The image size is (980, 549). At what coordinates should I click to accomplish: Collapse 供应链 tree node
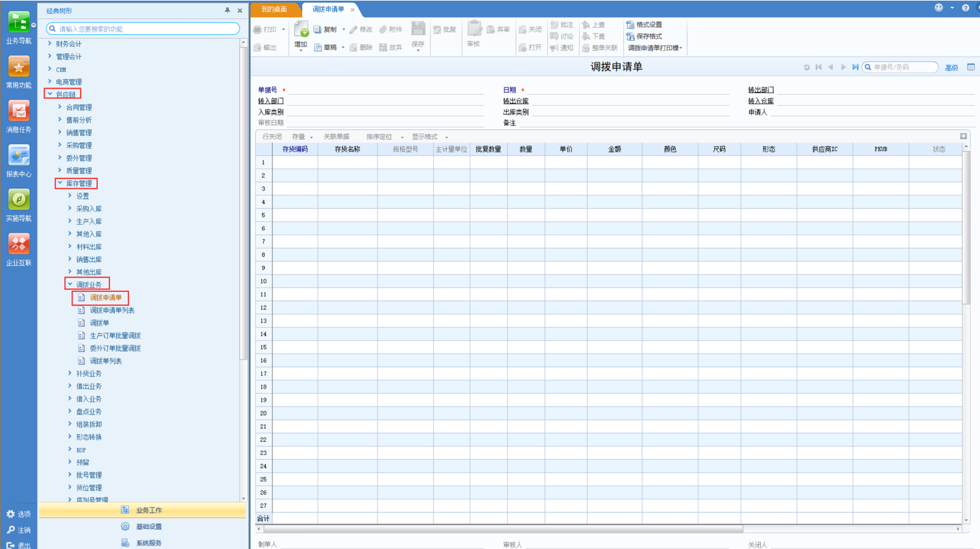(x=50, y=94)
